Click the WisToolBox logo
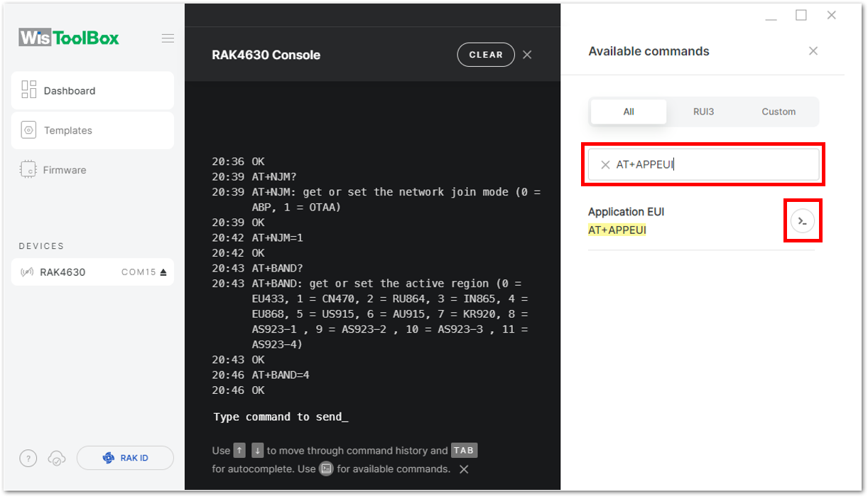Viewport: 868px width, 497px height. click(69, 38)
